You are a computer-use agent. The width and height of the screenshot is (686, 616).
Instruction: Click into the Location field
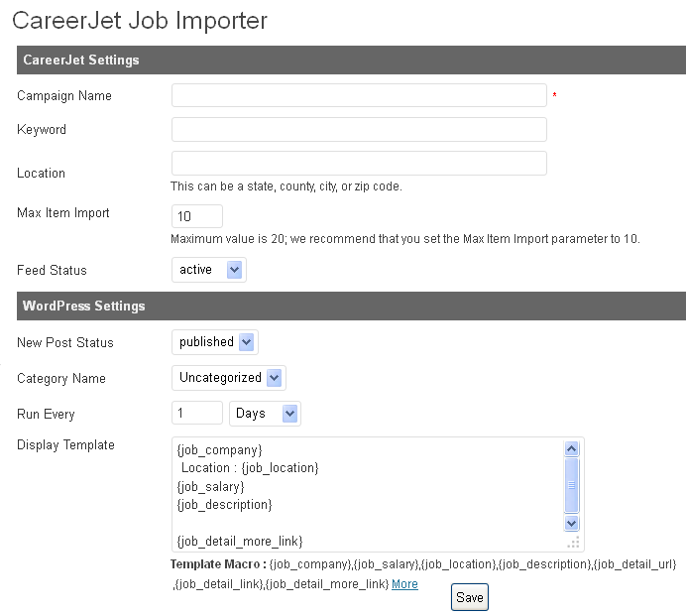(x=359, y=164)
